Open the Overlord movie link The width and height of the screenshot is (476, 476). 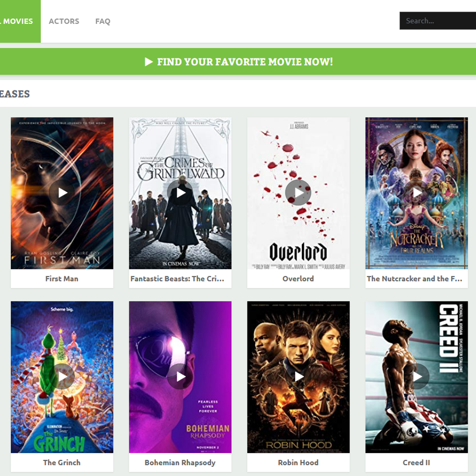point(299,278)
